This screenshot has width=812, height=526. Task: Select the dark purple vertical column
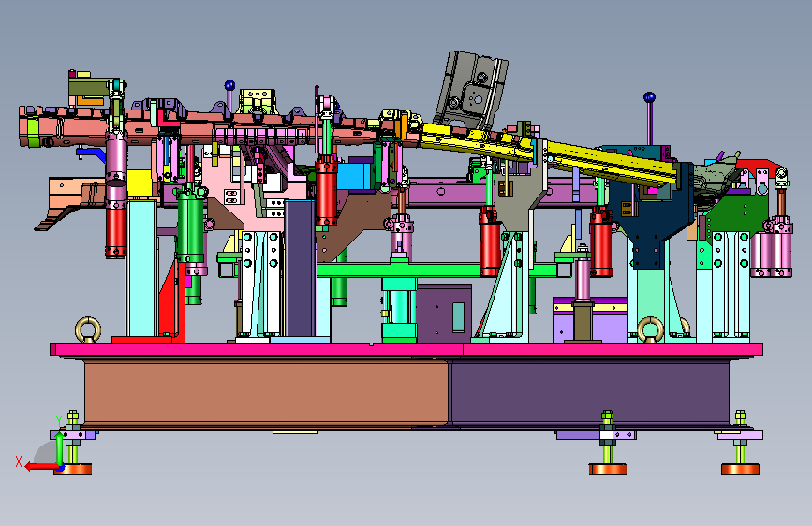(300, 269)
